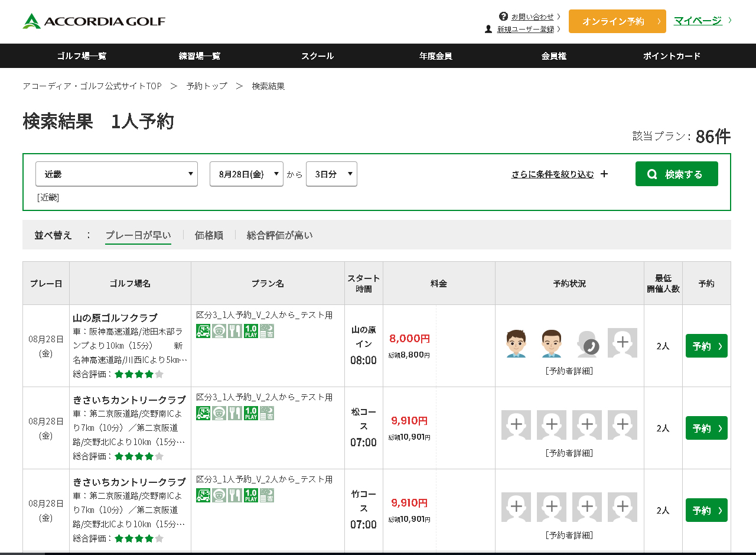Click the magnifier icon in the 検索する button
This screenshot has height=555, width=756.
coord(652,174)
